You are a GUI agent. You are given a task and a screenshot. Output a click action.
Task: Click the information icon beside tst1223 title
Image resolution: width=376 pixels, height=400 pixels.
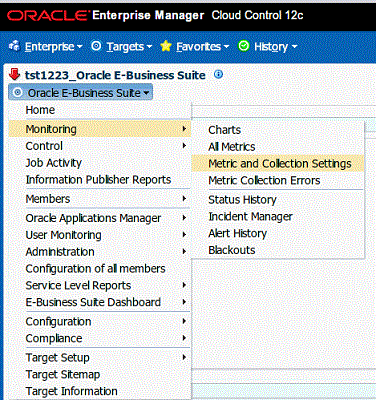click(x=218, y=74)
